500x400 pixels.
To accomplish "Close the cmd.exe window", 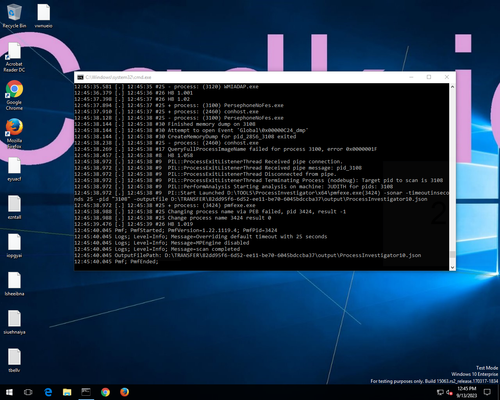I will point(447,77).
